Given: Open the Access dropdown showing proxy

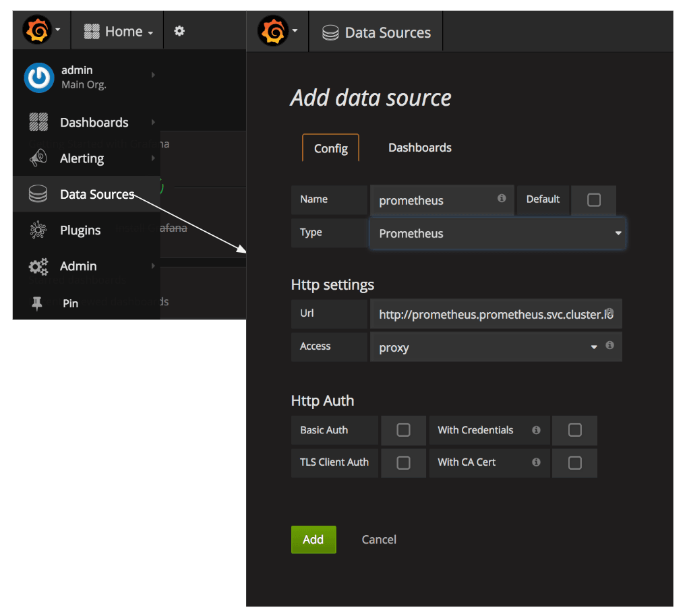Looking at the screenshot, I should pyautogui.click(x=496, y=347).
